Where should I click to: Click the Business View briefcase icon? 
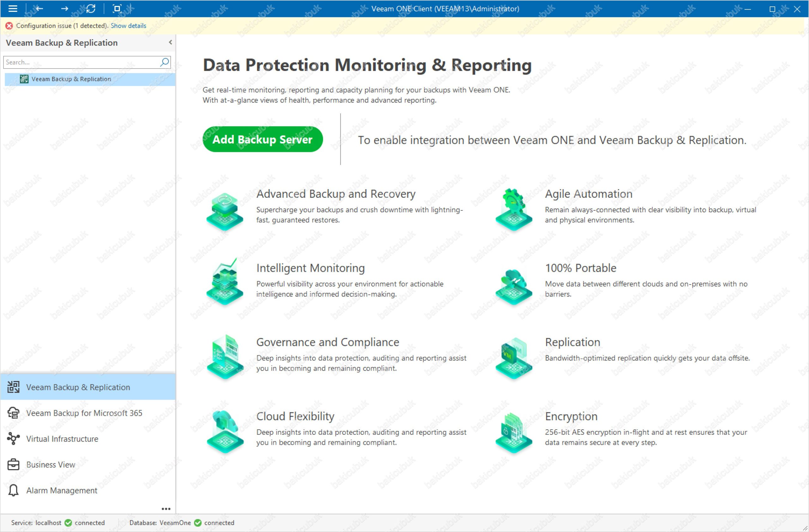(x=13, y=464)
